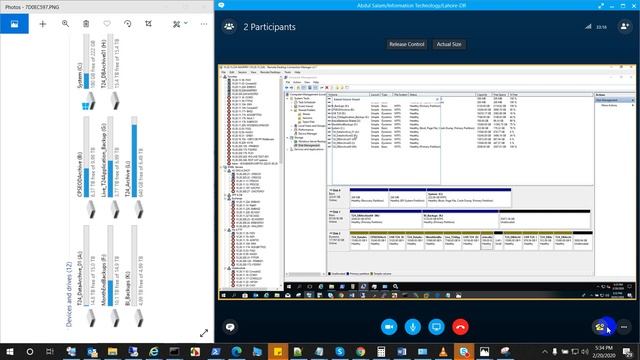This screenshot has width=640, height=360.
Task: Rotate the photo in Photos toolbar
Action: click(x=128, y=24)
